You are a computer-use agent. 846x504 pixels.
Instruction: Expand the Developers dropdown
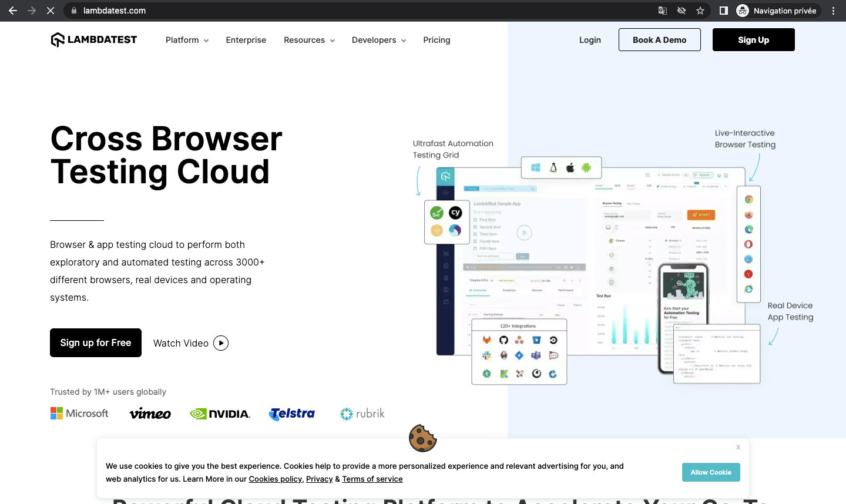point(379,40)
